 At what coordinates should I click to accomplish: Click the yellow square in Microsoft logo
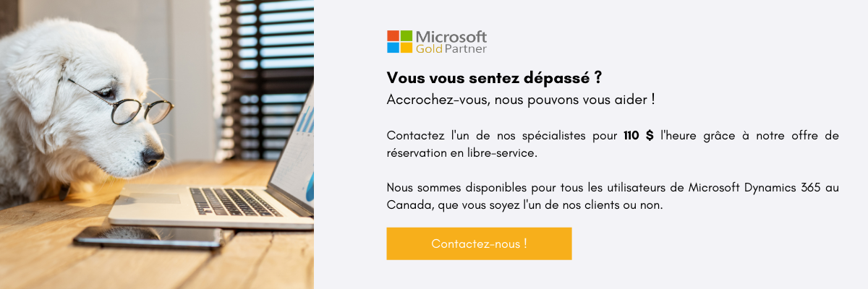406,48
